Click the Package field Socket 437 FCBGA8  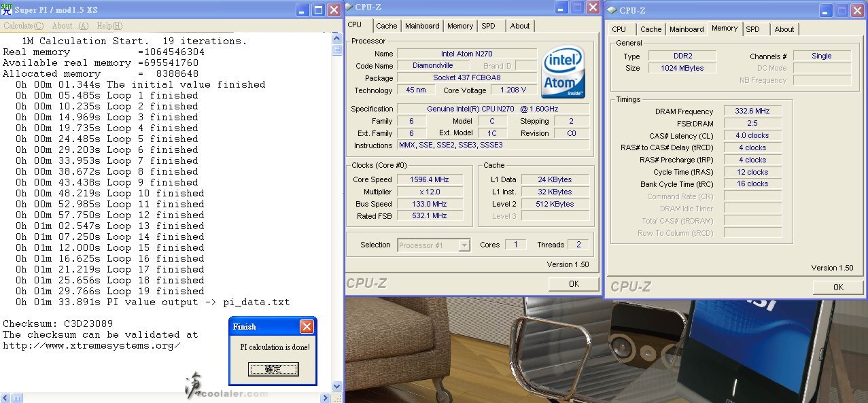pos(466,78)
